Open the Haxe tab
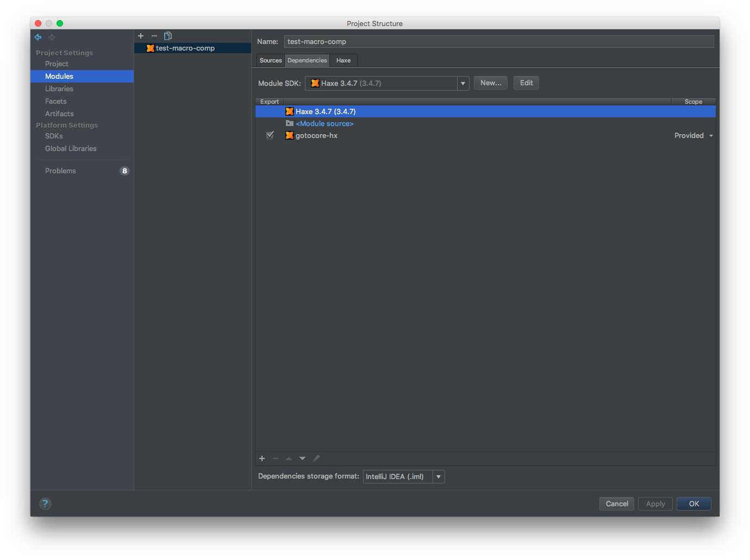 [x=343, y=60]
